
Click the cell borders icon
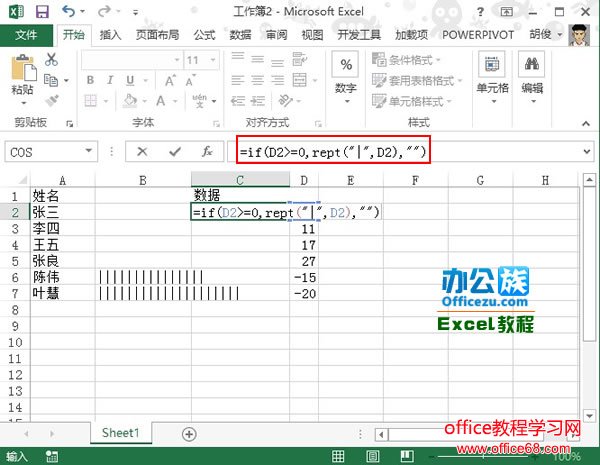pyautogui.click(x=91, y=101)
